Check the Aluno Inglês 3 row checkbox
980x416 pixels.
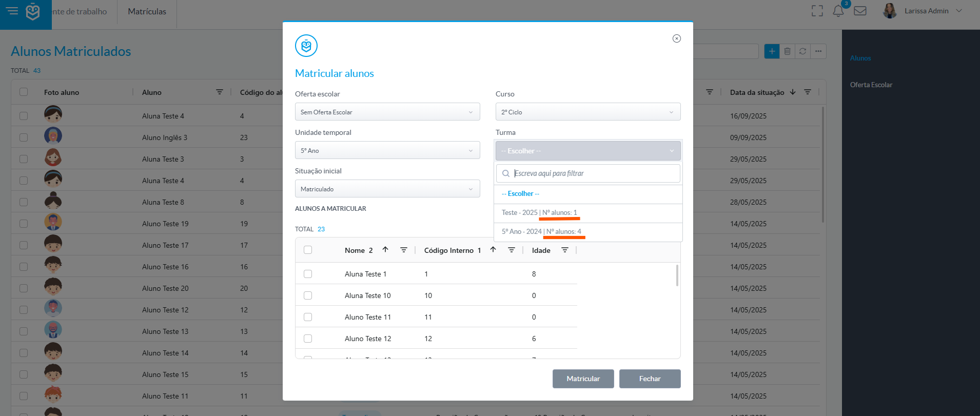tap(24, 137)
